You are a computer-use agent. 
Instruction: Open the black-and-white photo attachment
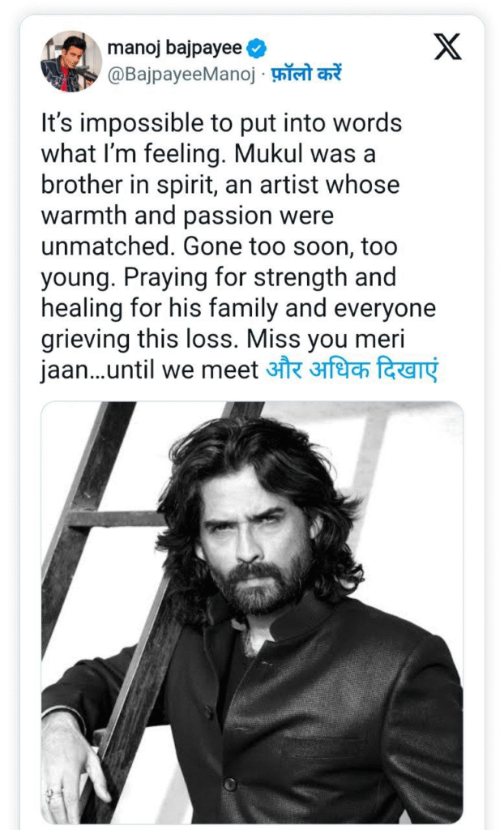[252, 612]
